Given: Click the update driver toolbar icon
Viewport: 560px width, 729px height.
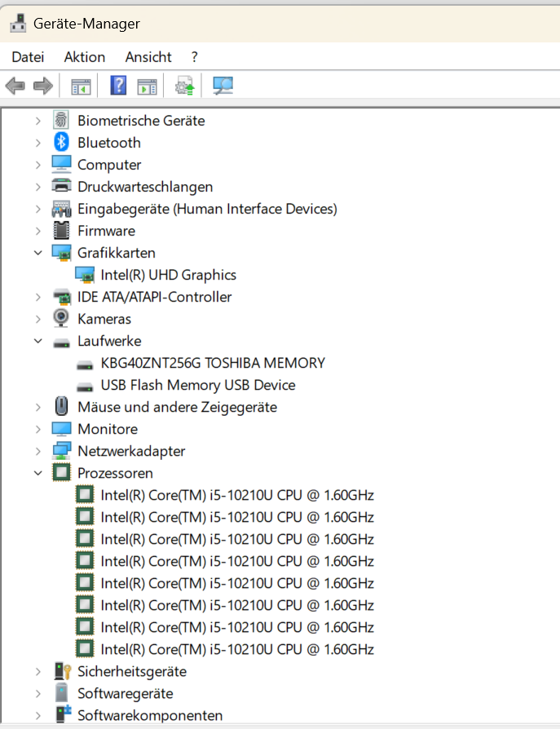Looking at the screenshot, I should point(184,86).
